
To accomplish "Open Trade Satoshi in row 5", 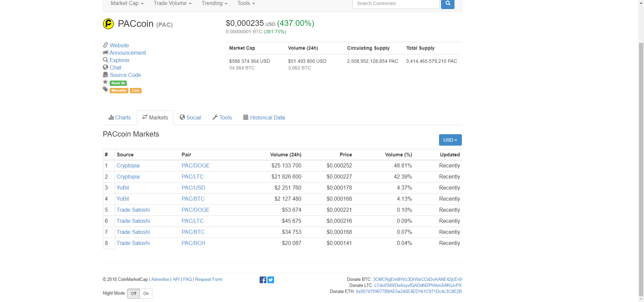I will [133, 210].
